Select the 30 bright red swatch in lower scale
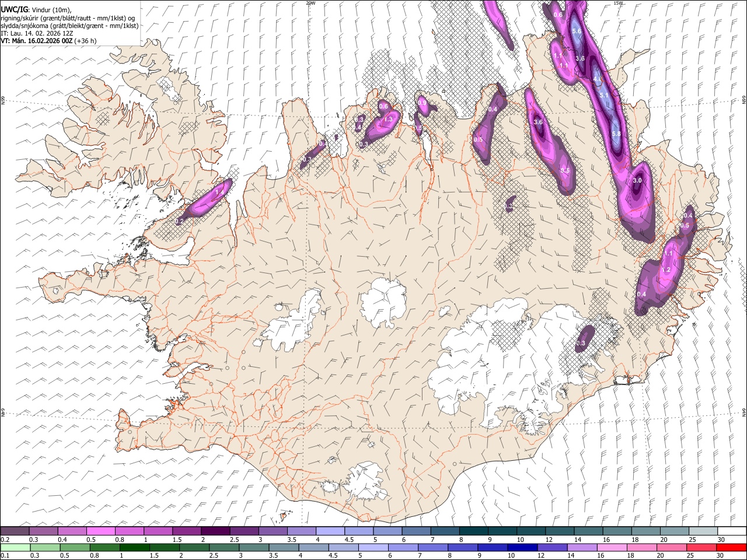 point(732,547)
